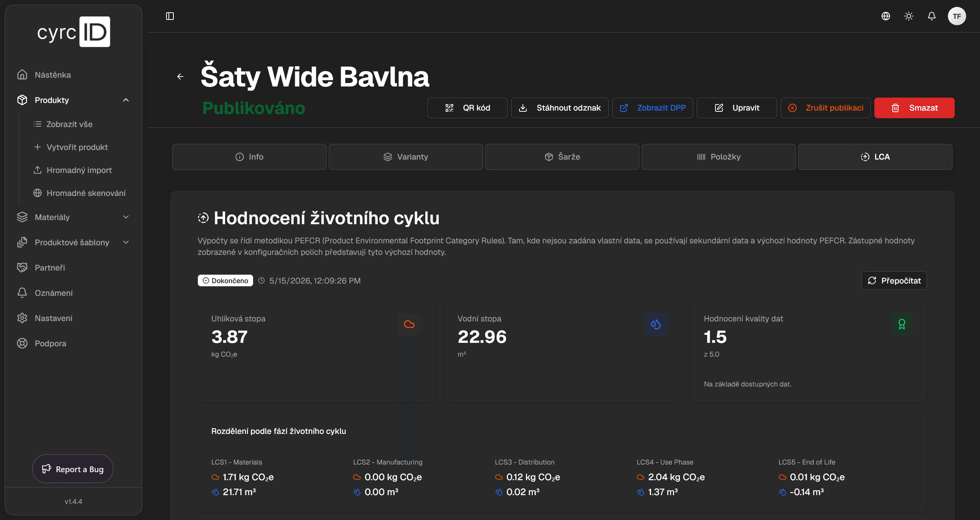Switch to the Položky tab
This screenshot has height=520, width=980.
(719, 157)
